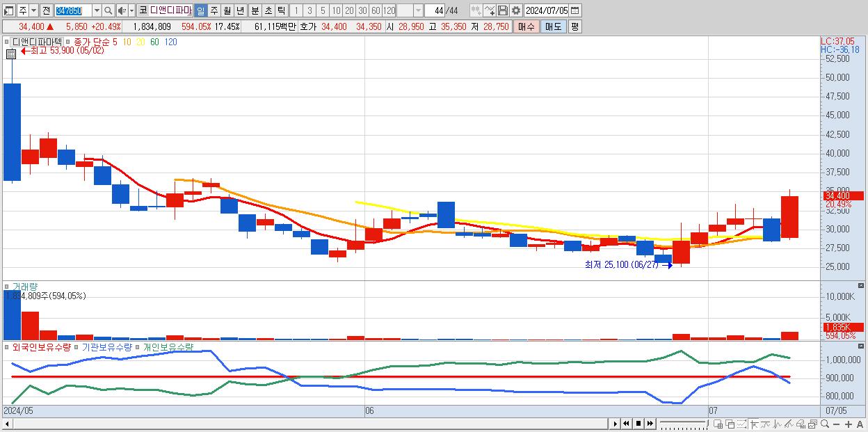The image size is (868, 432).
Task: Stop chart replay with square button
Action: coord(638,424)
